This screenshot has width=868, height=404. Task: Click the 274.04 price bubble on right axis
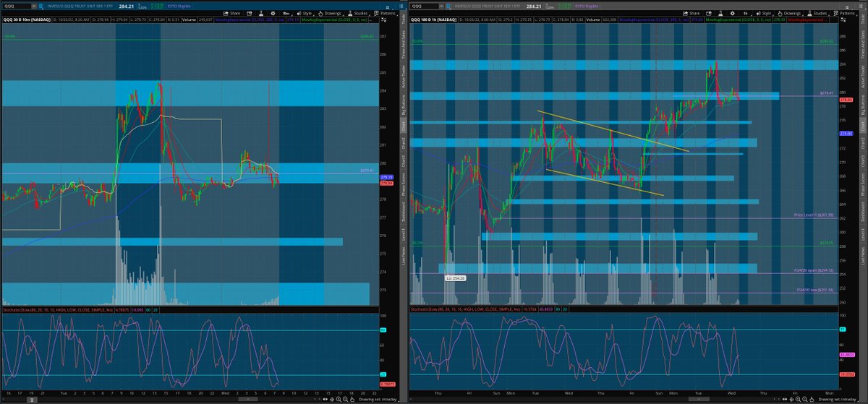846,134
